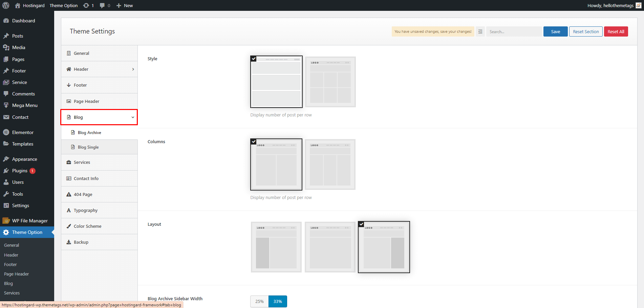Open the Typography settings tab
This screenshot has height=308, width=644.
[99, 210]
